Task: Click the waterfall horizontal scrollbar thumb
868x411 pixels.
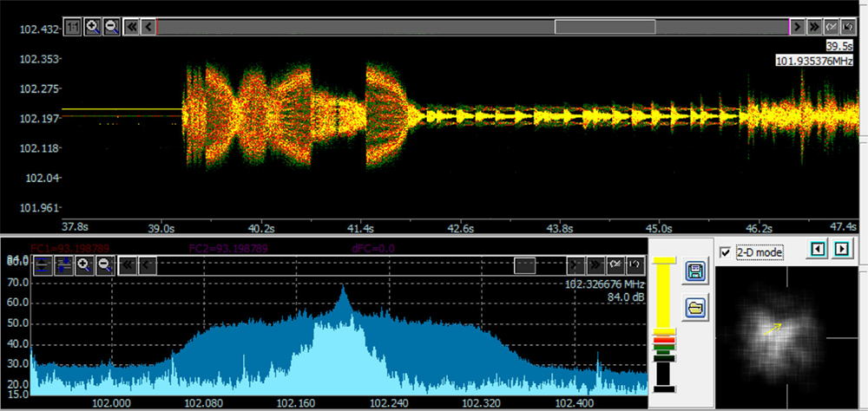Action: [x=605, y=27]
